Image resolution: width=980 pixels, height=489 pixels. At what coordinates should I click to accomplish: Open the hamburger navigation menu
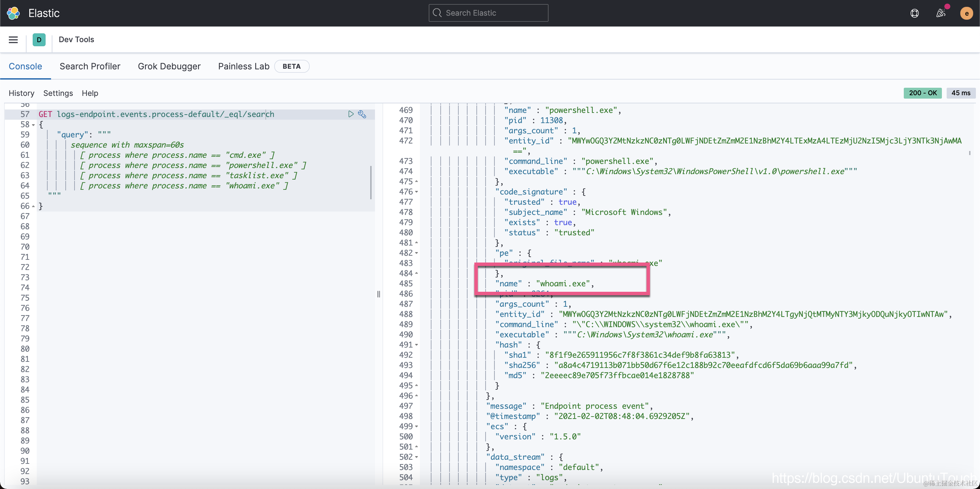click(13, 39)
